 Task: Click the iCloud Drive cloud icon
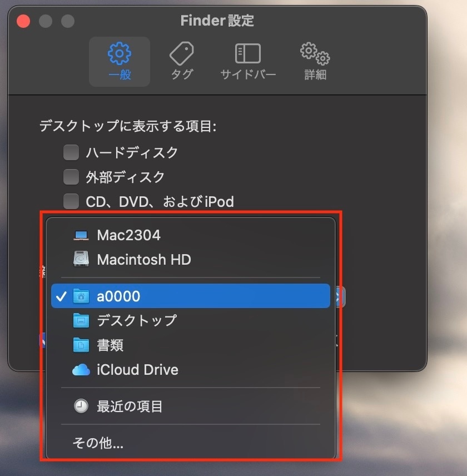pos(81,370)
